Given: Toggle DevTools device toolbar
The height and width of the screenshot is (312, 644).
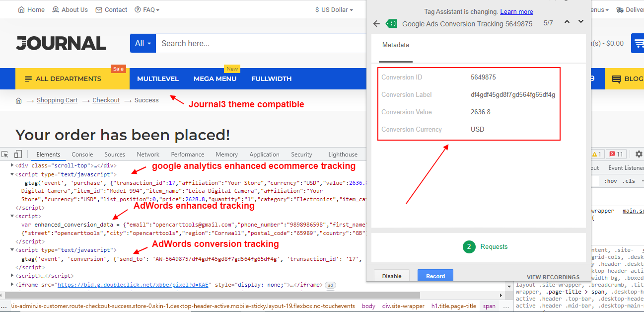Looking at the screenshot, I should [18, 154].
